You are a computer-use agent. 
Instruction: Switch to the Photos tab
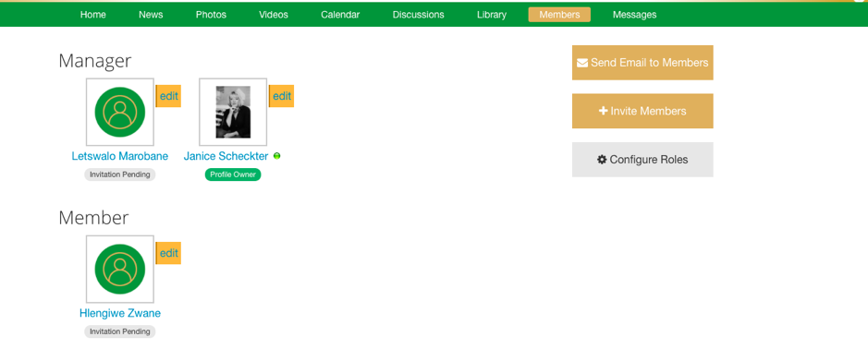coord(211,15)
